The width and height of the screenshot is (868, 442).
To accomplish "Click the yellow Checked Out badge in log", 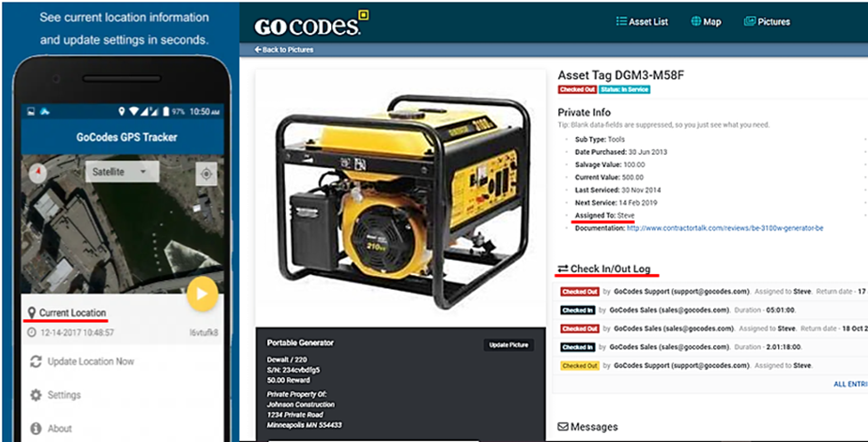I will [580, 366].
